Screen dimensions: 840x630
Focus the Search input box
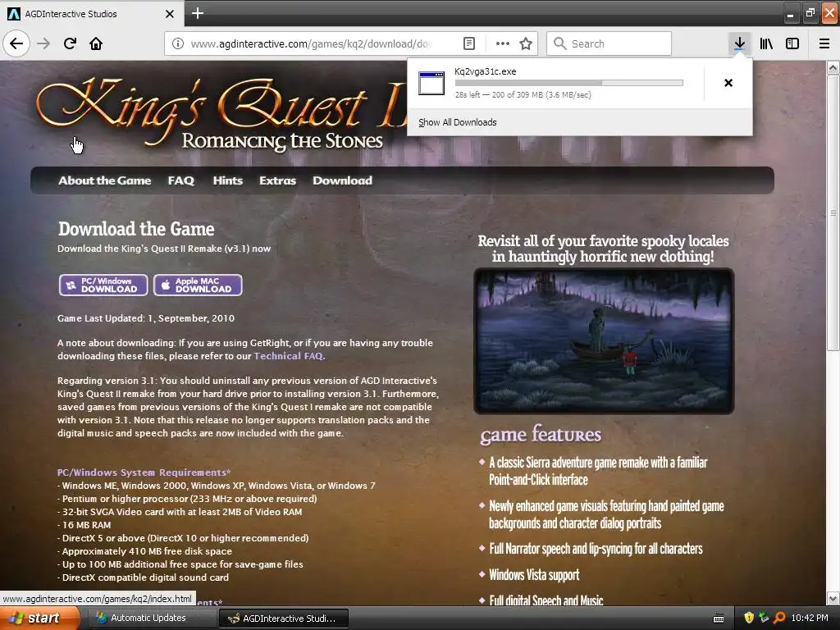609,43
